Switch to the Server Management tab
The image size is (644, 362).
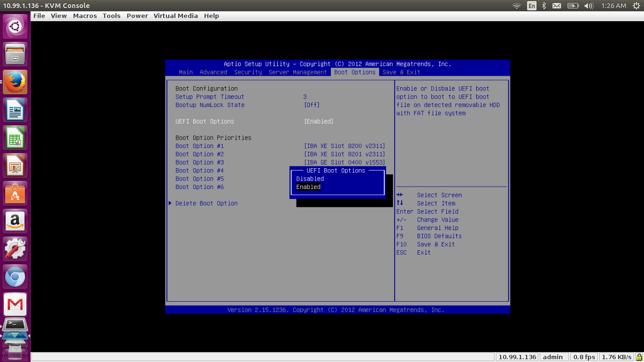point(298,72)
